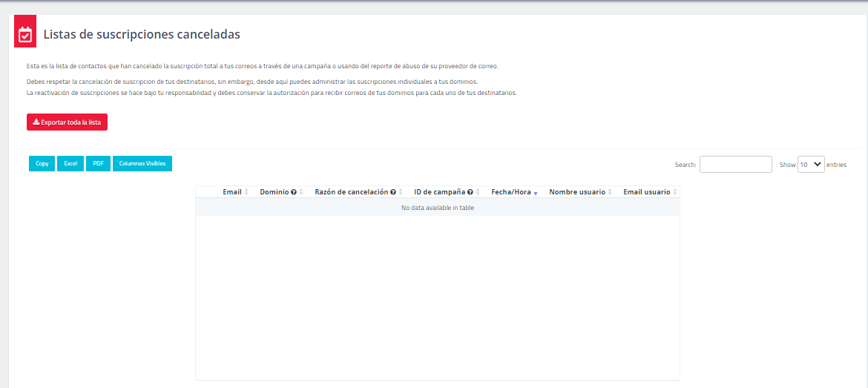868x388 pixels.
Task: Open the Show entries dropdown
Action: (x=811, y=165)
